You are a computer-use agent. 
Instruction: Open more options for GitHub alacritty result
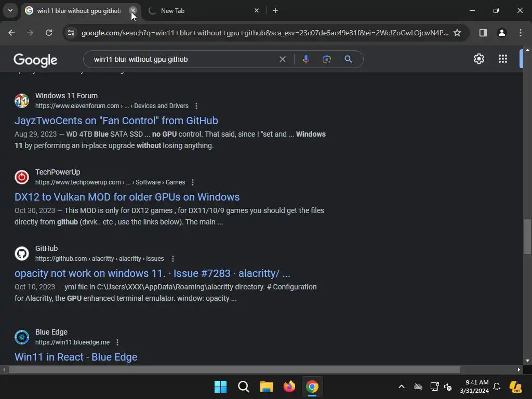(172, 259)
